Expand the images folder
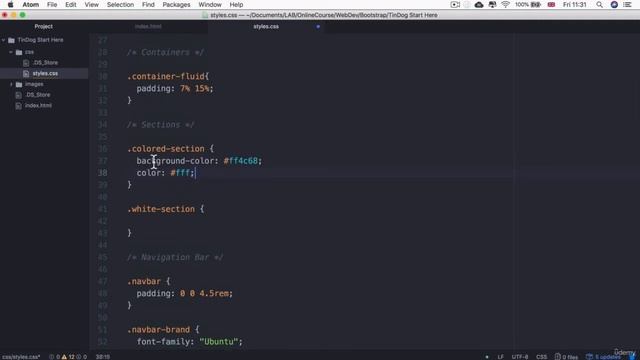This screenshot has height=360, width=640. pos(11,84)
